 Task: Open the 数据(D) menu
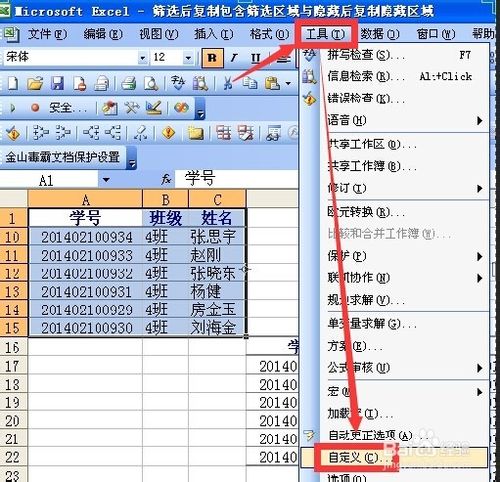coord(380,34)
